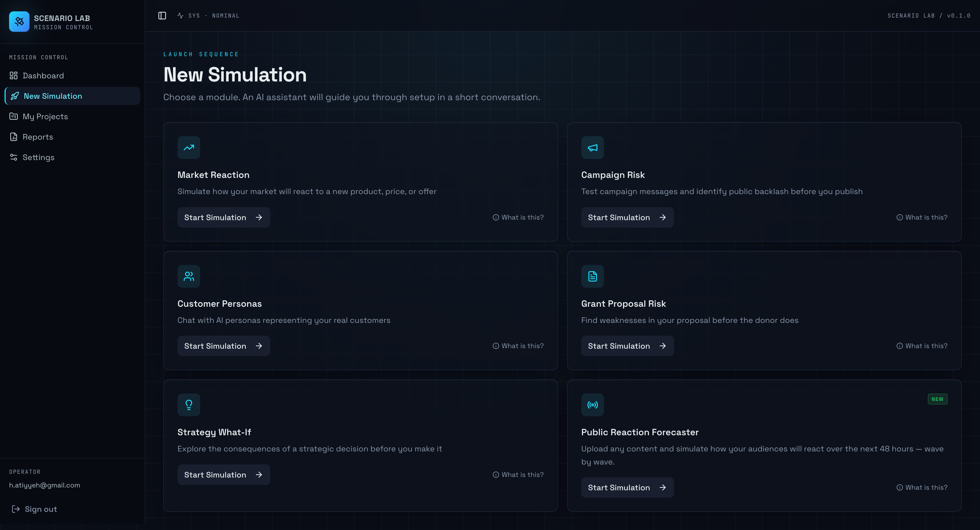Click the Customer Personas card title
The image size is (980, 530).
[219, 304]
